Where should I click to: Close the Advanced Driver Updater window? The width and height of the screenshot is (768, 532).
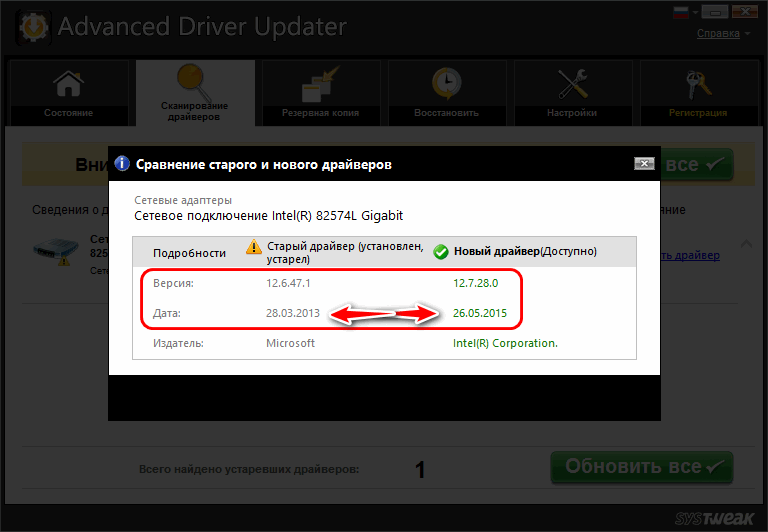[x=745, y=12]
